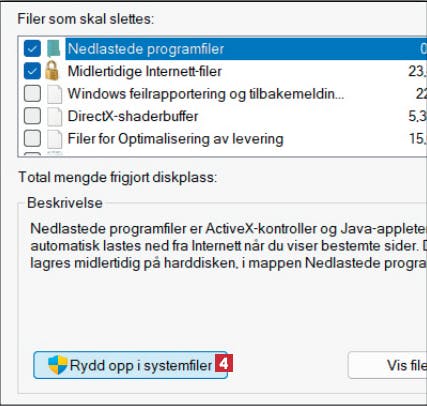427x406 pixels.
Task: Uncheck Midlertidige Internett-filer checkbox
Action: pos(32,71)
